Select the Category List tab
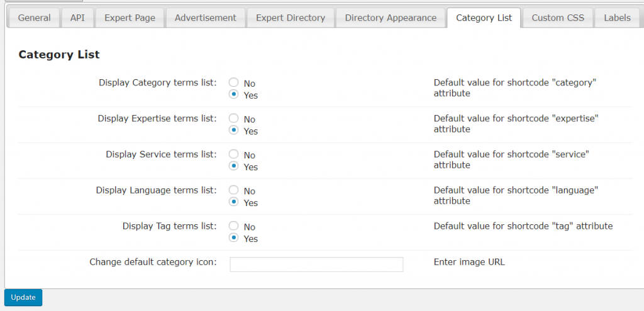Screen dimensions: 644x311 (484, 18)
